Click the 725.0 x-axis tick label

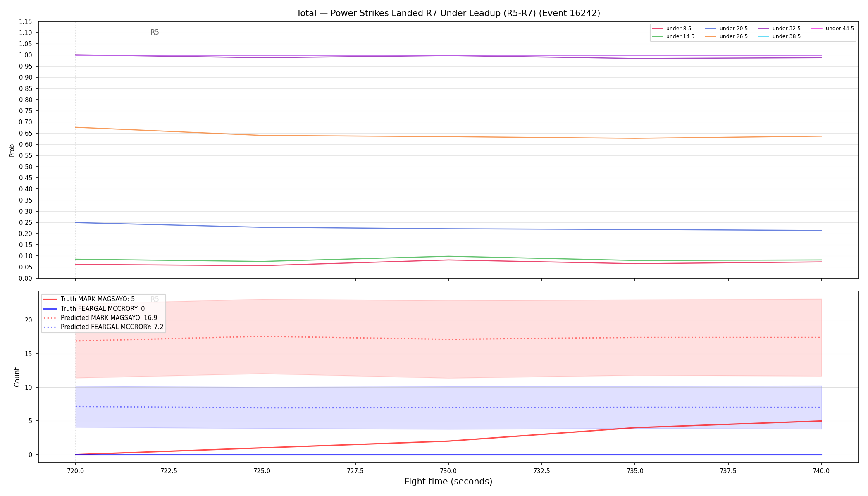pyautogui.click(x=262, y=471)
